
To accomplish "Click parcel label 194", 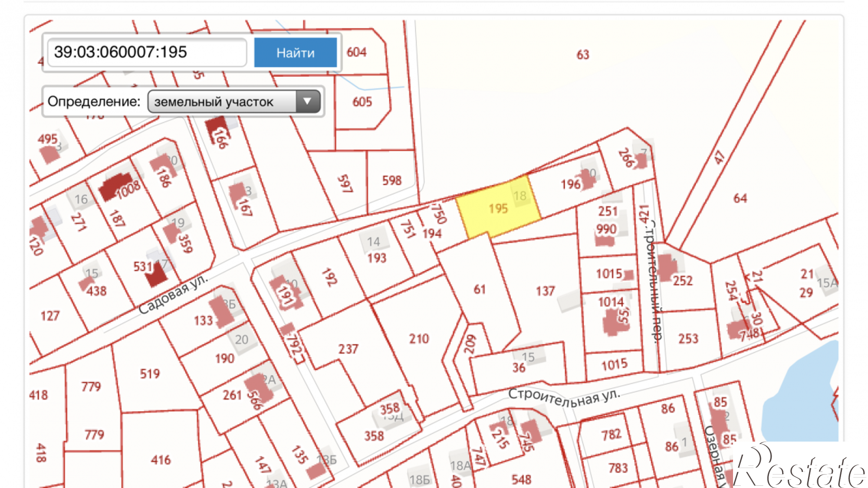I will click(432, 233).
